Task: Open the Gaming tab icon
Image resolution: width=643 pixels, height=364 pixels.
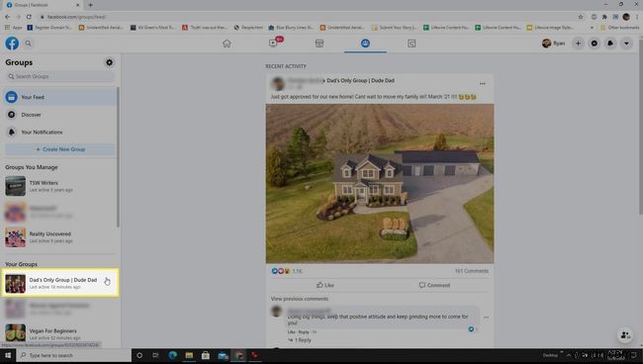Action: pyautogui.click(x=412, y=44)
